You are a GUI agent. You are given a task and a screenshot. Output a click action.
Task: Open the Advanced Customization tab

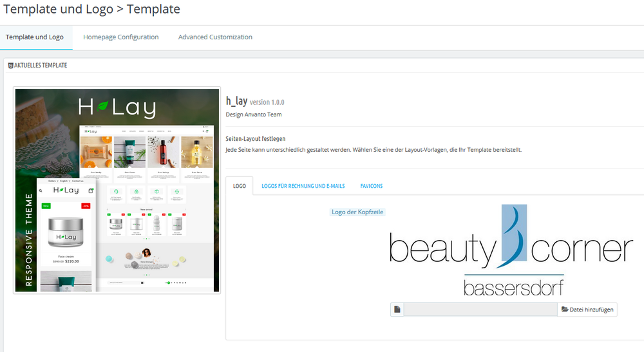(215, 37)
